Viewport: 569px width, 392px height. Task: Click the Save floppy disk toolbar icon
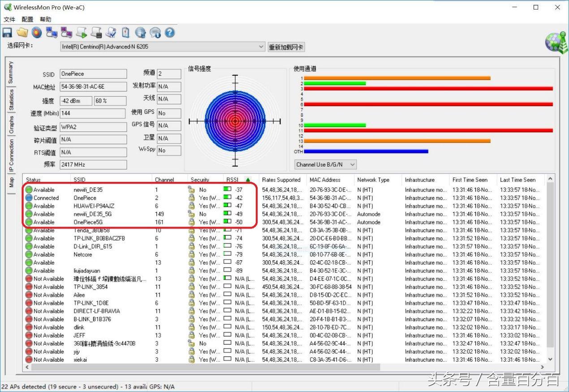(7, 33)
